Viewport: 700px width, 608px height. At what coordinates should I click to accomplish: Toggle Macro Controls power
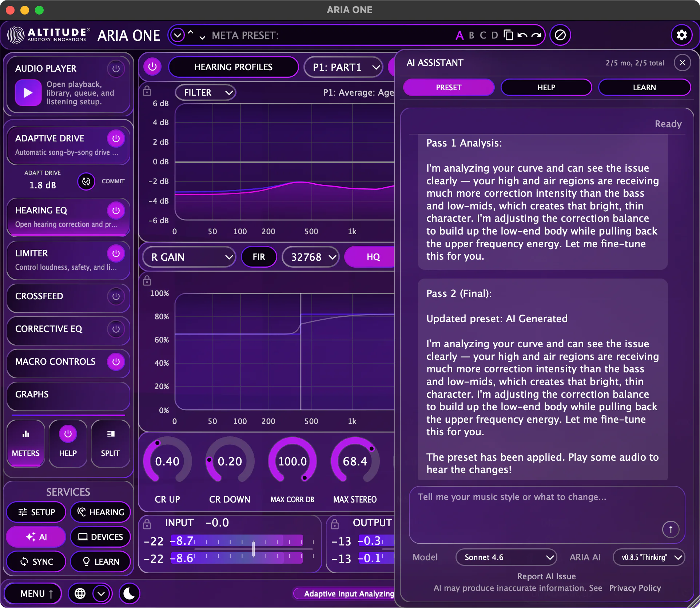click(116, 361)
